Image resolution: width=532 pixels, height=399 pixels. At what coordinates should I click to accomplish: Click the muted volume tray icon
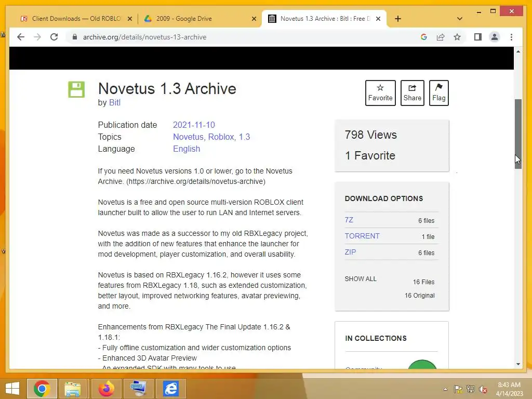483,389
